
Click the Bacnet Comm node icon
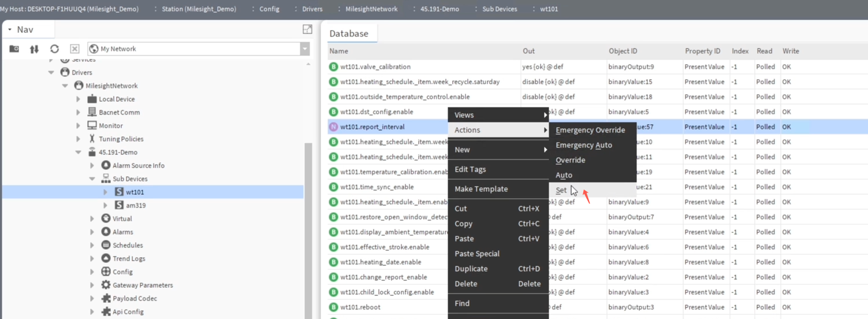[x=92, y=112]
